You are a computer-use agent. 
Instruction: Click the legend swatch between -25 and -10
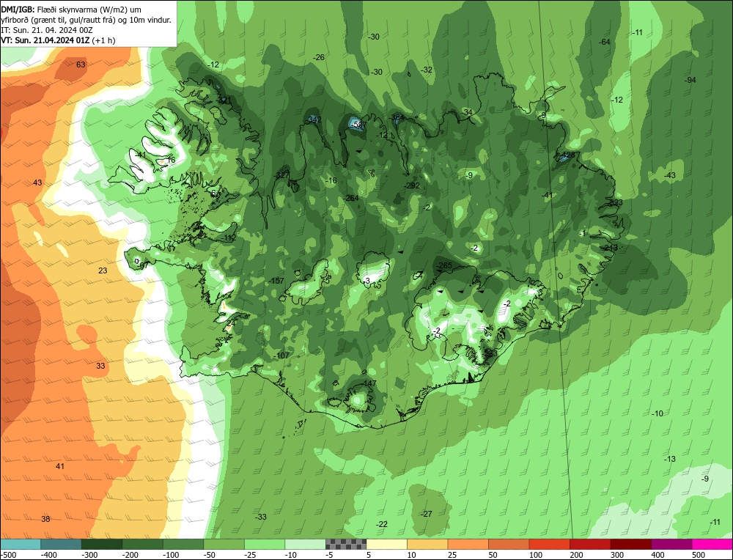[265, 544]
